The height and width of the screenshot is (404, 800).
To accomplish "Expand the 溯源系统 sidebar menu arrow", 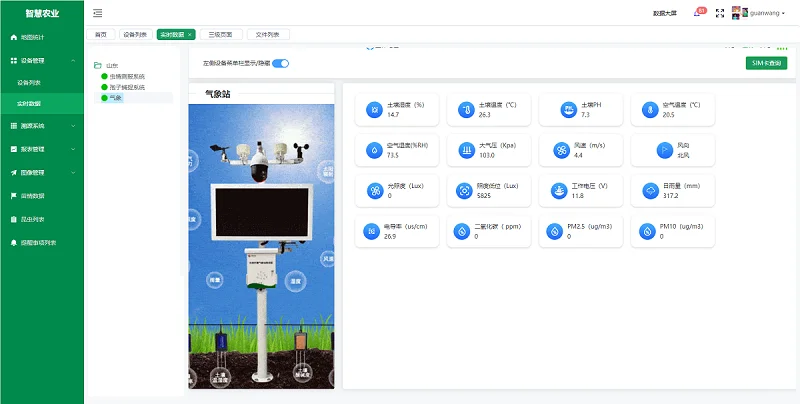I will 73,125.
